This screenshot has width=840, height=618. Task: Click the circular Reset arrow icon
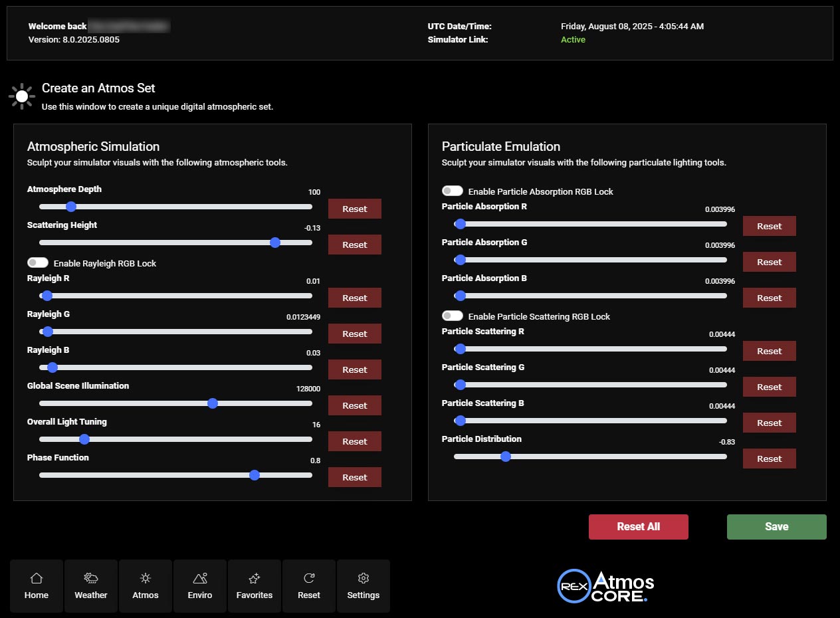(308, 578)
